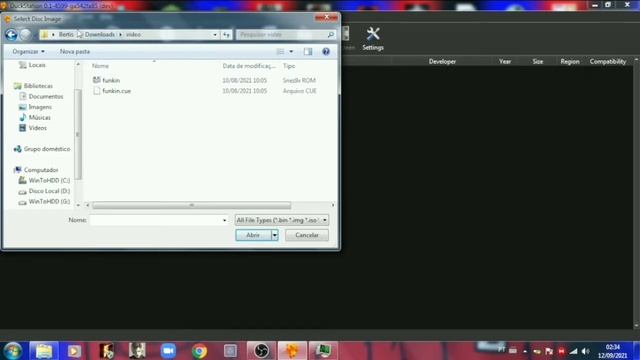Open Disco Local (D:) drive
640x360 pixels.
coord(49,191)
